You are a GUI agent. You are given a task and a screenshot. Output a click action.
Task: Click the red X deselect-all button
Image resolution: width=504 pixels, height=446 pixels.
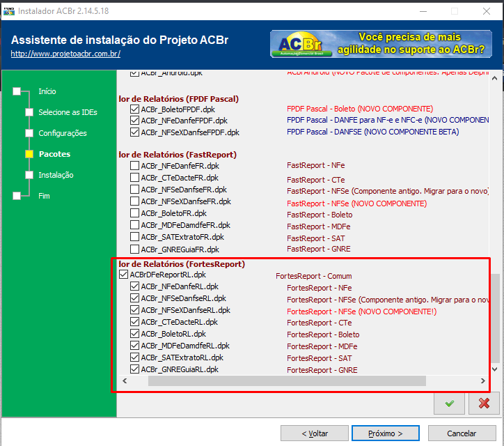click(484, 403)
